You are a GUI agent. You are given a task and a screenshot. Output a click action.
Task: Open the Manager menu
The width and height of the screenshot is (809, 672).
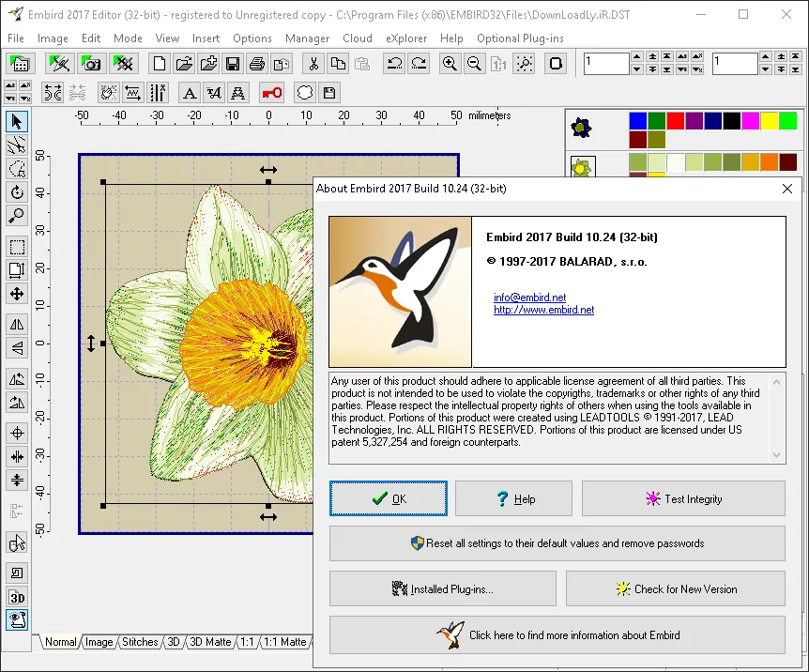tap(307, 38)
